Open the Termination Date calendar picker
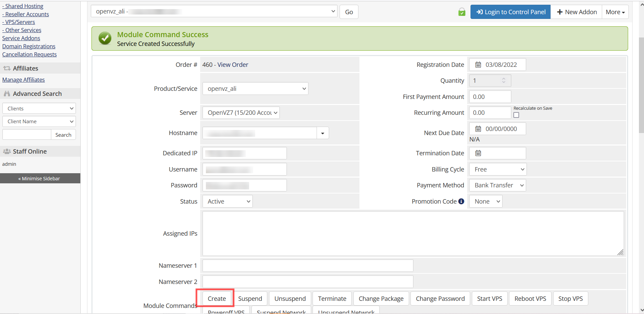Viewport: 644px width, 314px height. click(478, 153)
